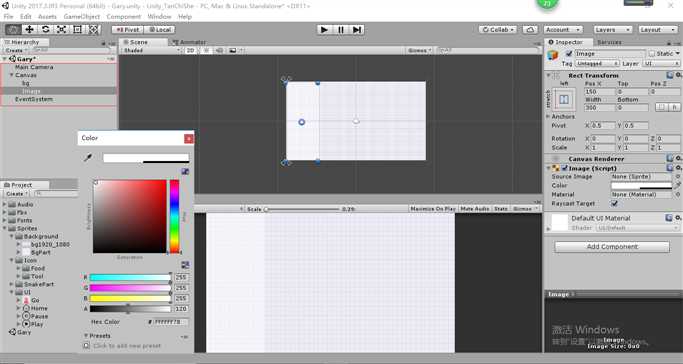Select the Hand tool in the toolbar

13,30
